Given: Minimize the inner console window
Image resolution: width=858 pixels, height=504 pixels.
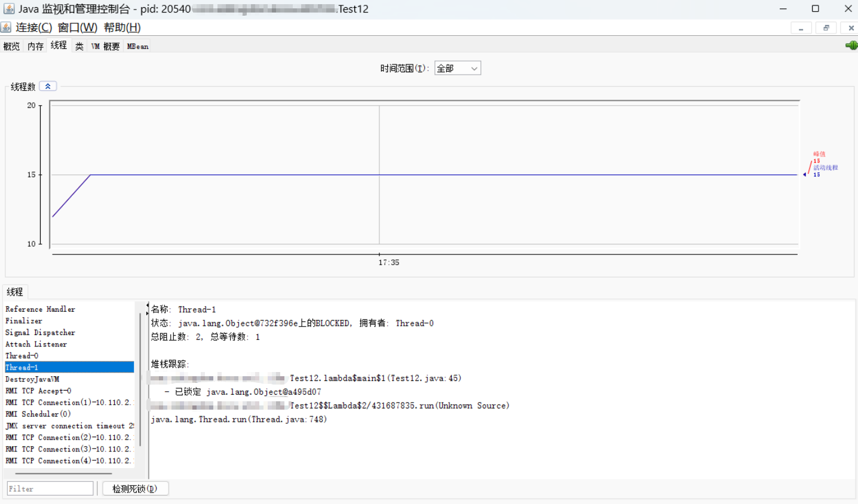Looking at the screenshot, I should point(801,28).
